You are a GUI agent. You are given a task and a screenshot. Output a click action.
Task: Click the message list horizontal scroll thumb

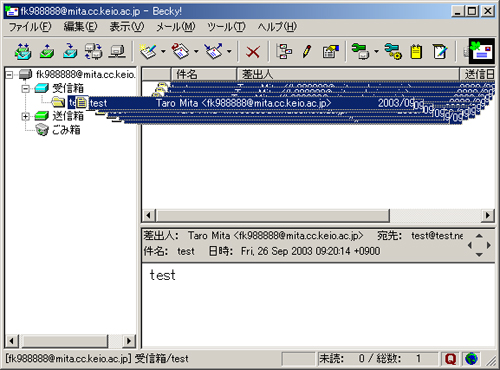pos(273,215)
